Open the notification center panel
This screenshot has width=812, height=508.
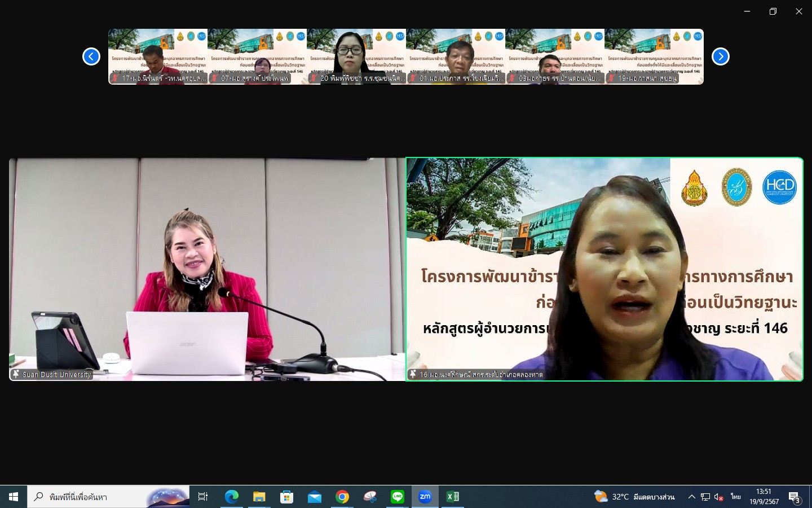pos(795,497)
